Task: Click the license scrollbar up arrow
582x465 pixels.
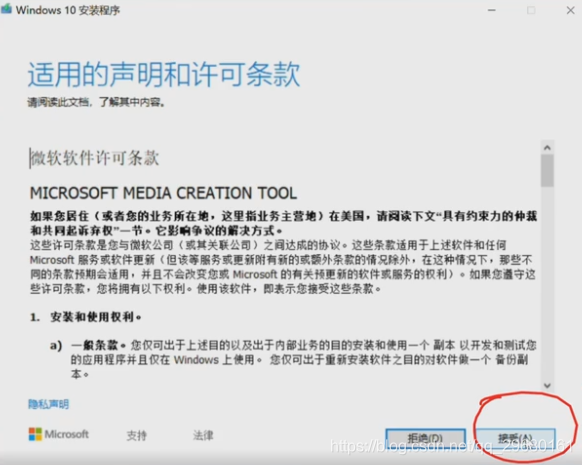Action: [547, 148]
